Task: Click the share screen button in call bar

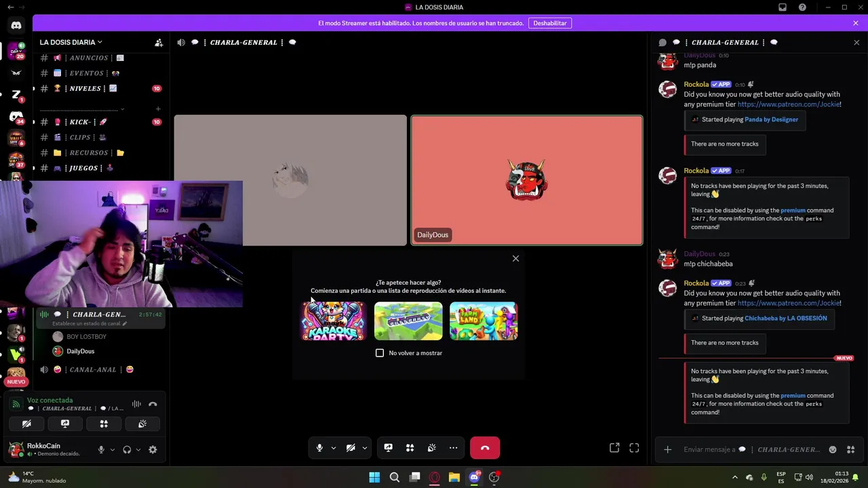Action: [389, 448]
